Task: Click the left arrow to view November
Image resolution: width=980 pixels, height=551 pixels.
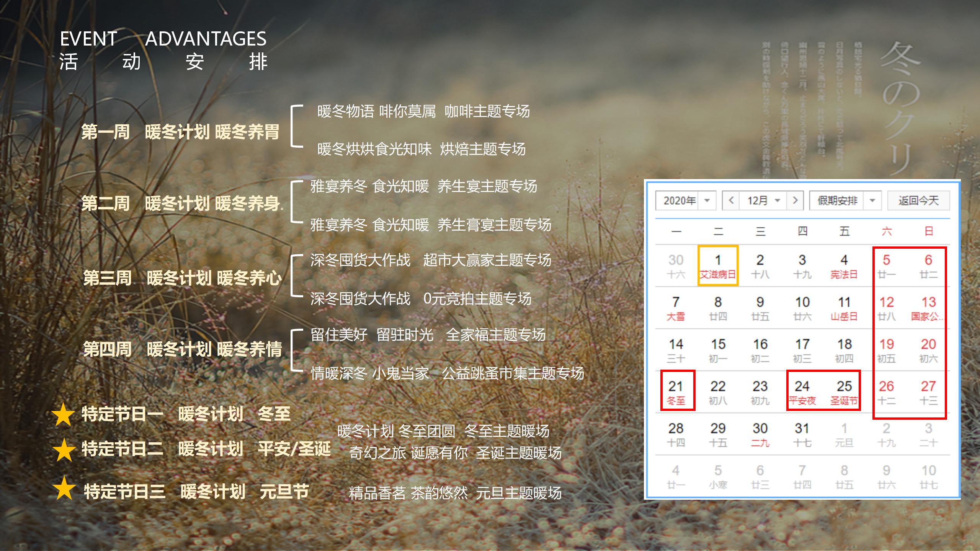Action: (732, 200)
